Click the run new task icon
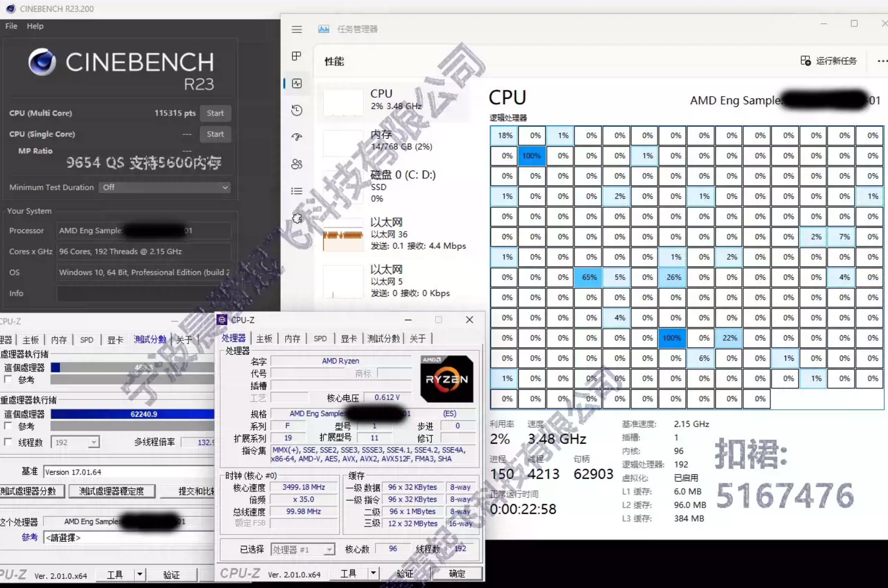The height and width of the screenshot is (588, 888). point(805,60)
